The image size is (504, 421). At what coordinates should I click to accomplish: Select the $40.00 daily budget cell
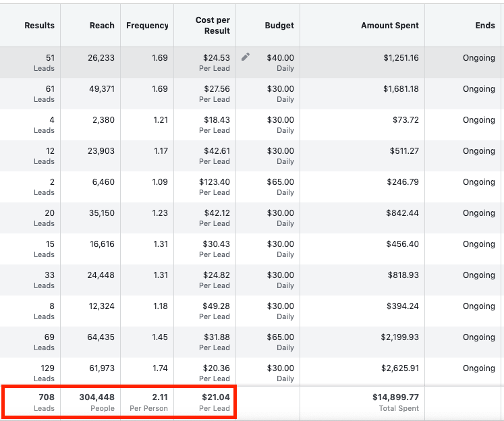click(x=268, y=63)
